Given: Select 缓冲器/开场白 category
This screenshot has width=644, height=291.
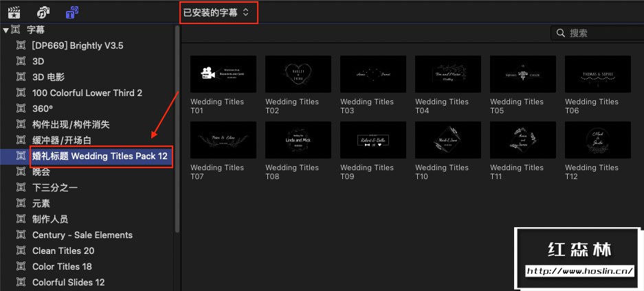Looking at the screenshot, I should [62, 140].
